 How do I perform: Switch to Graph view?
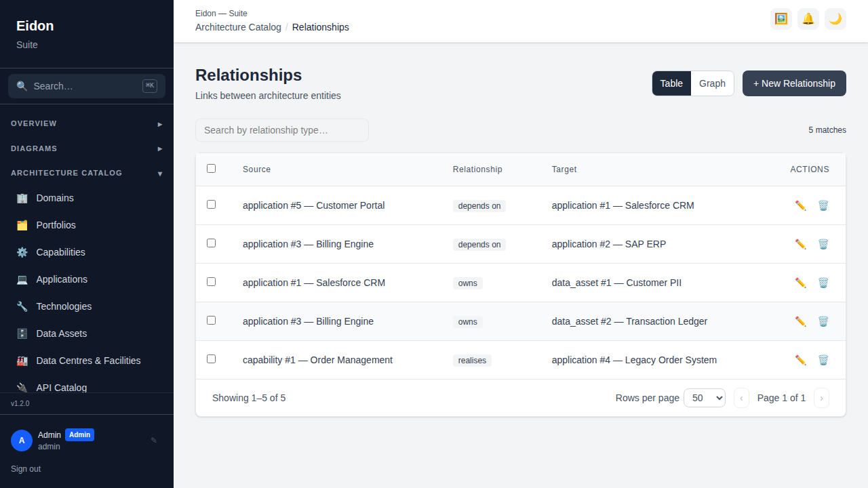[x=712, y=83]
